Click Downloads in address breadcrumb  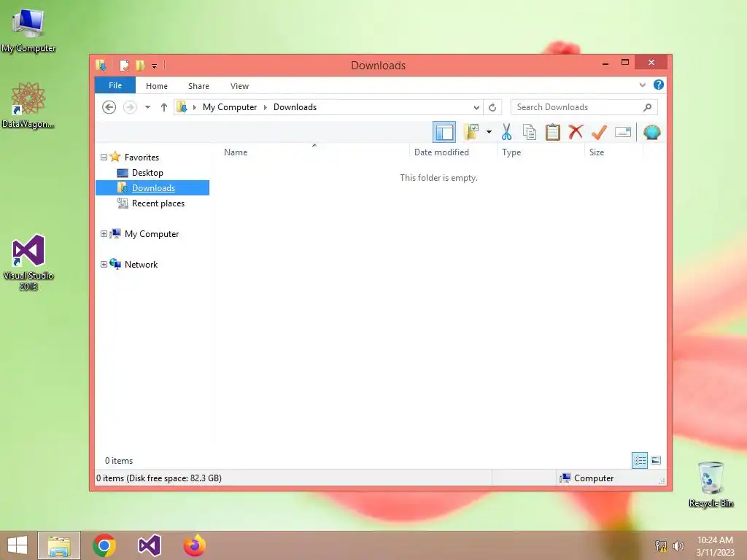(295, 107)
